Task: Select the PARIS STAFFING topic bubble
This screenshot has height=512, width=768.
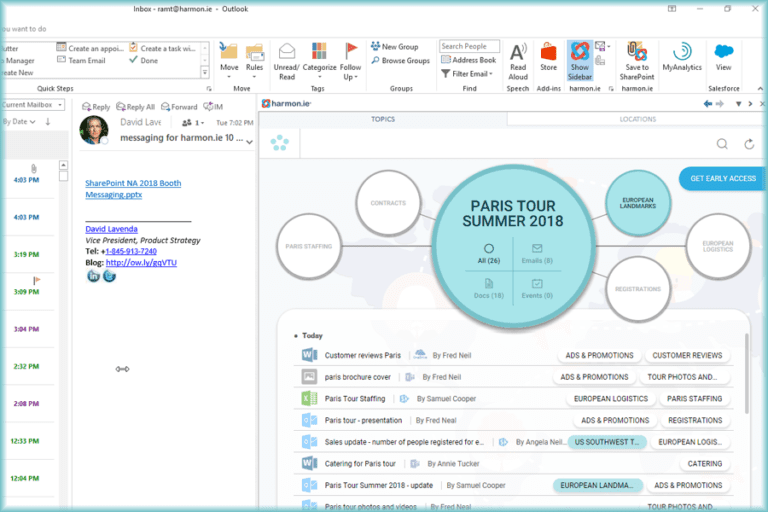Action: 309,246
